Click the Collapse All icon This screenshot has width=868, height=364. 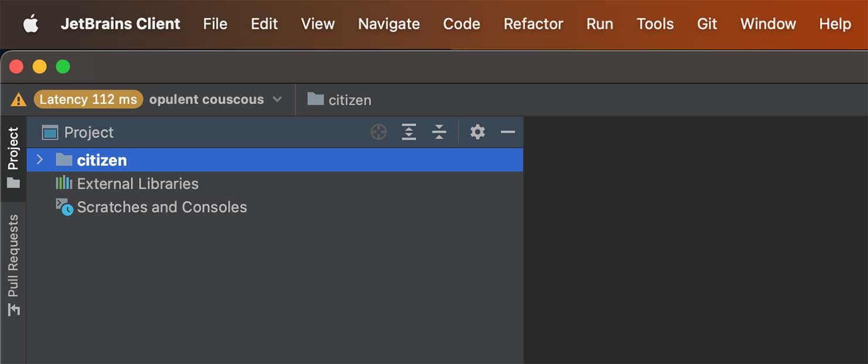point(439,133)
